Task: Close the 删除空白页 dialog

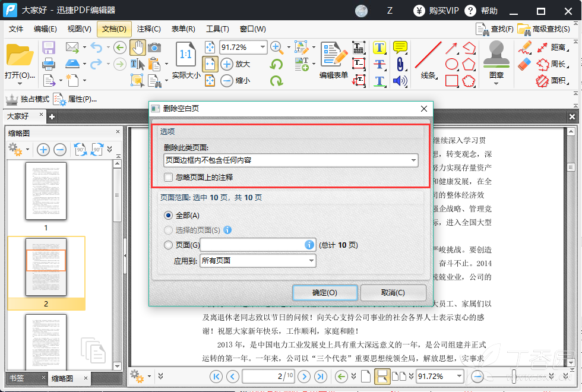Action: (x=424, y=108)
